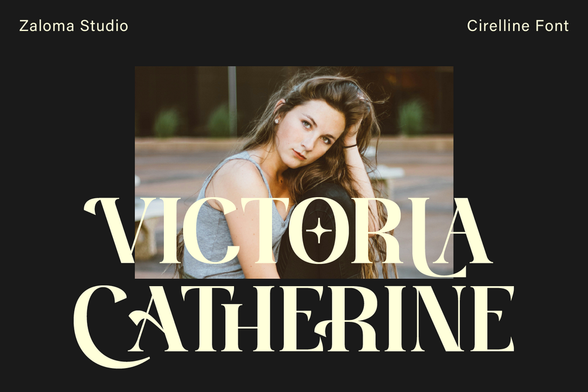This screenshot has height=392, width=588.
Task: Click the green bush at photo's right
Action: point(412,117)
